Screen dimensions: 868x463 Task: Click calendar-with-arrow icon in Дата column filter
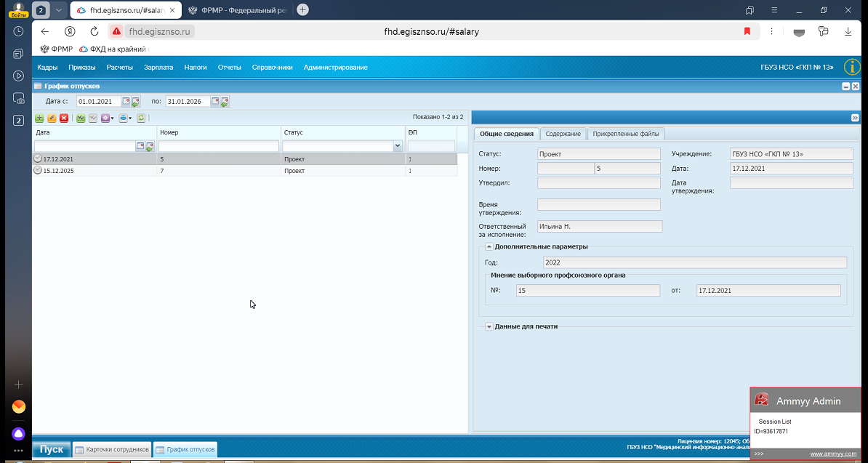(x=150, y=146)
